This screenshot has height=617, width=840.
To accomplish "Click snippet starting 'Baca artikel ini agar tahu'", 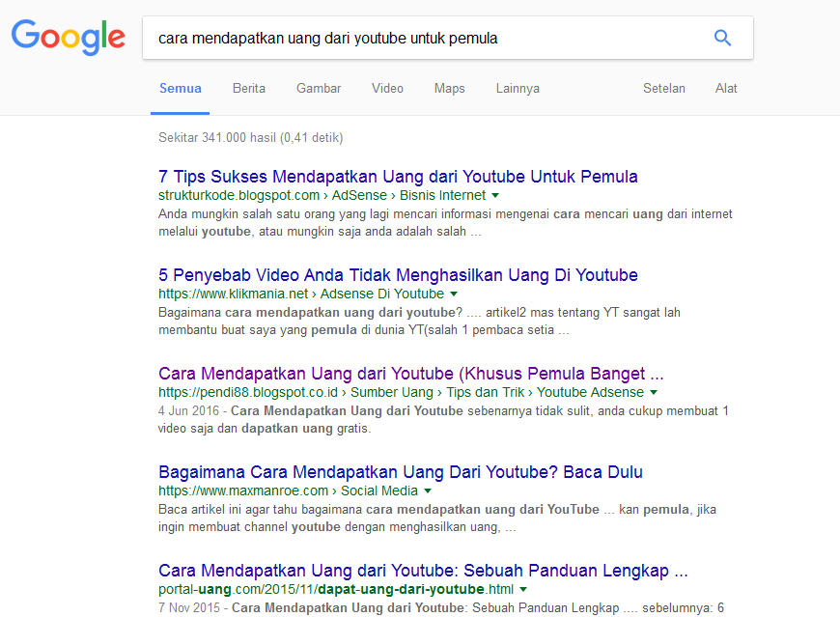I will [437, 519].
